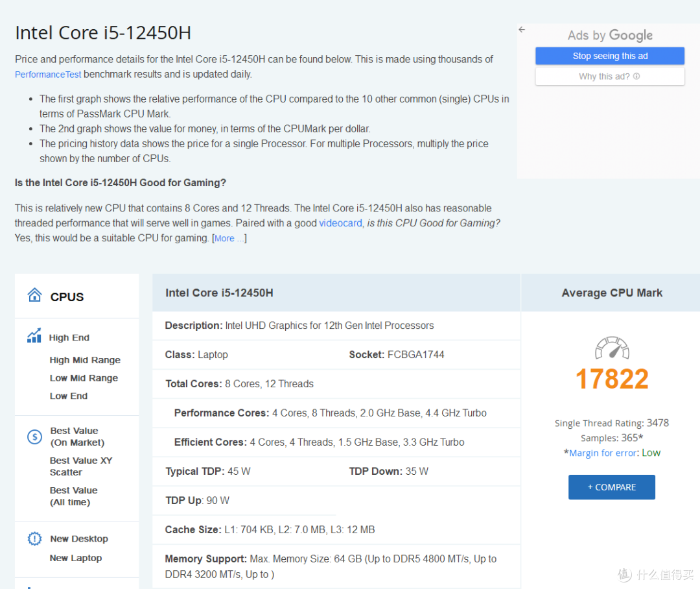Click the Ads by Google label
This screenshot has width=700, height=589.
[610, 35]
